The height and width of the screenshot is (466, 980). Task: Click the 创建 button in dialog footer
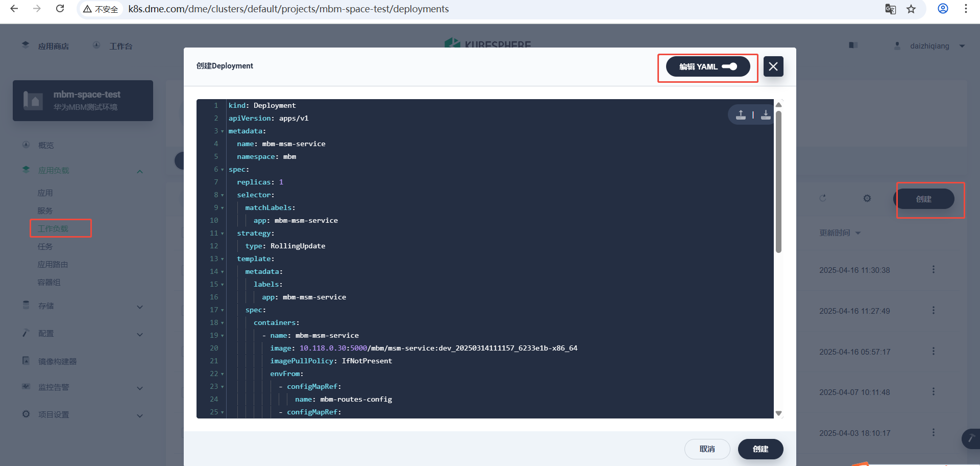760,449
